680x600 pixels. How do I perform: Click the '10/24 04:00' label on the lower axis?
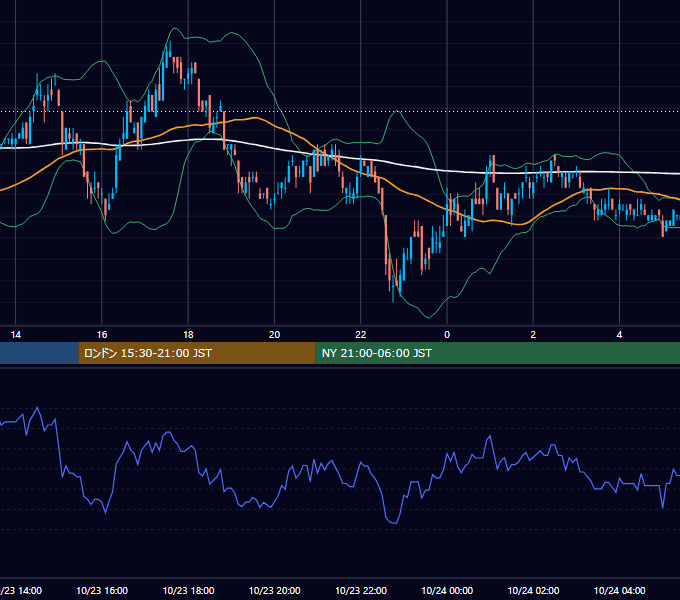[x=619, y=590]
